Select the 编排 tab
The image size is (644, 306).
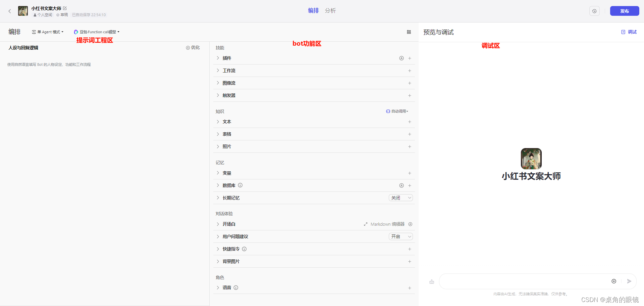point(313,10)
